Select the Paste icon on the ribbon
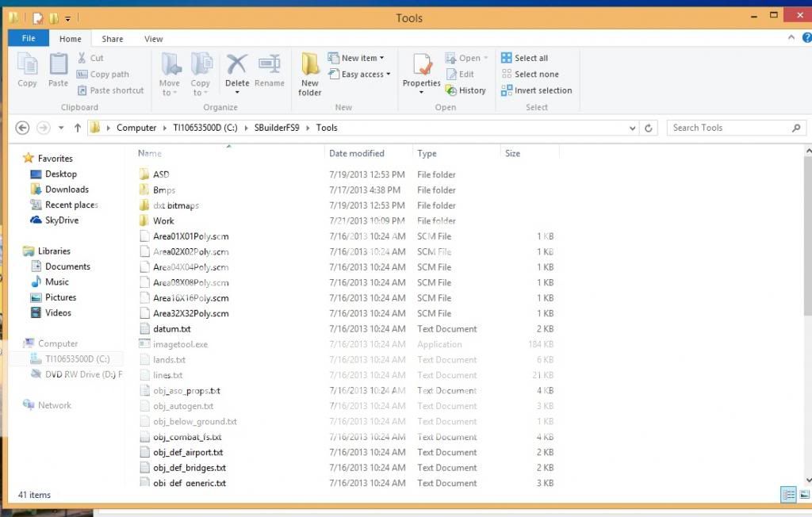Image resolution: width=812 pixels, height=517 pixels. pyautogui.click(x=57, y=67)
